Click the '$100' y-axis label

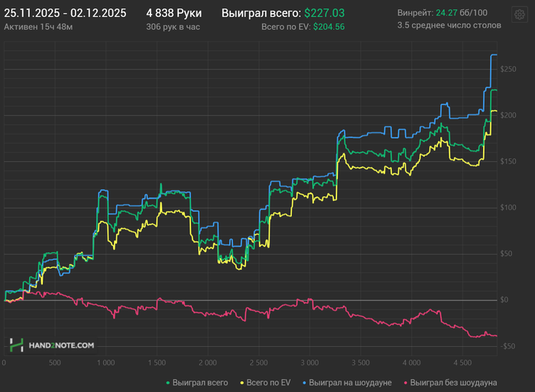tap(508, 207)
